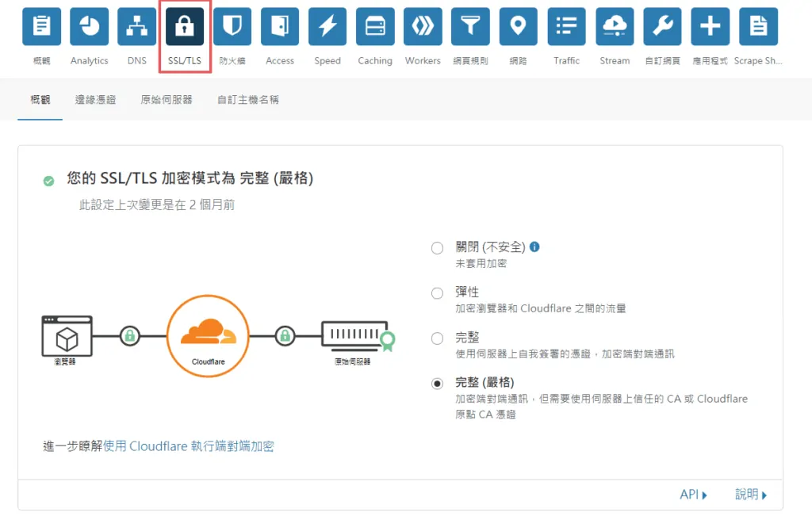This screenshot has width=812, height=520.
Task: Click the Cloudflare logo circle in the diagram
Action: (x=209, y=335)
